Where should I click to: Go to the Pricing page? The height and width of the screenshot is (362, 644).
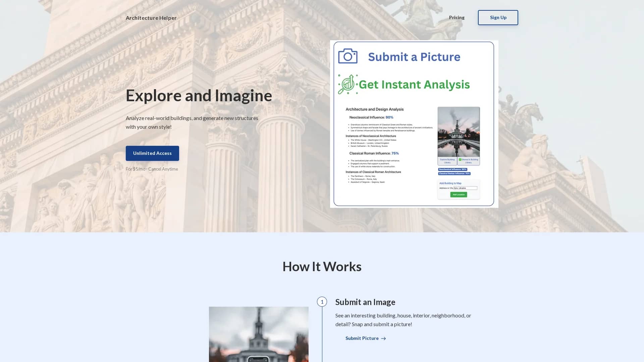(457, 17)
